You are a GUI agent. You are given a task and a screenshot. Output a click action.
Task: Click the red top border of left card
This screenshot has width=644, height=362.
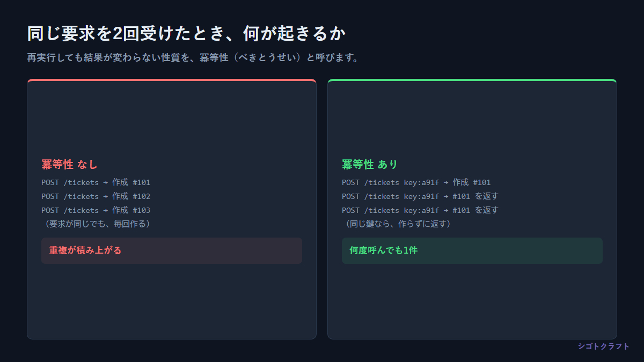[x=172, y=80]
